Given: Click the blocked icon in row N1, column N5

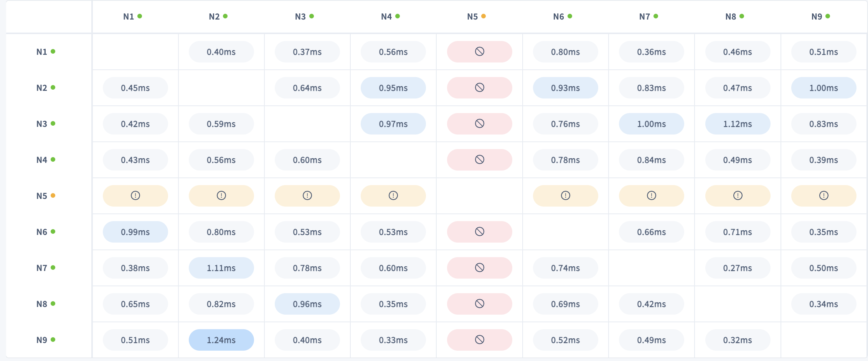Looking at the screenshot, I should point(479,52).
